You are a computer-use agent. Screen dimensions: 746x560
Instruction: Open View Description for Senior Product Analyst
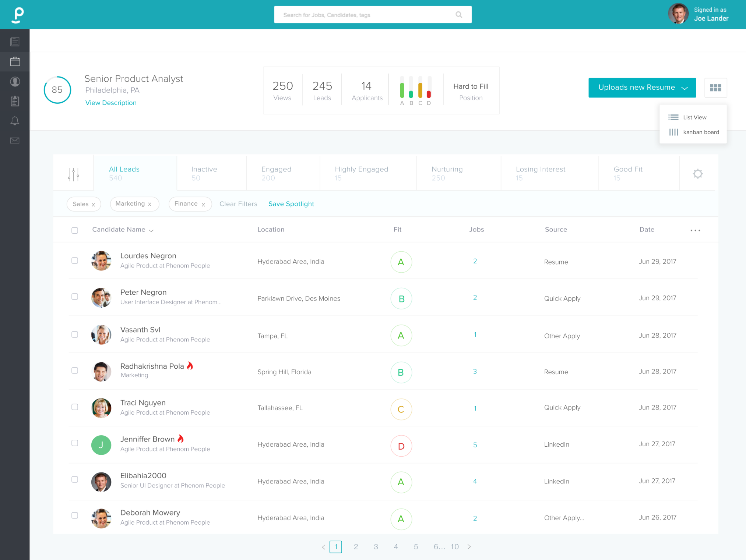[x=111, y=103]
